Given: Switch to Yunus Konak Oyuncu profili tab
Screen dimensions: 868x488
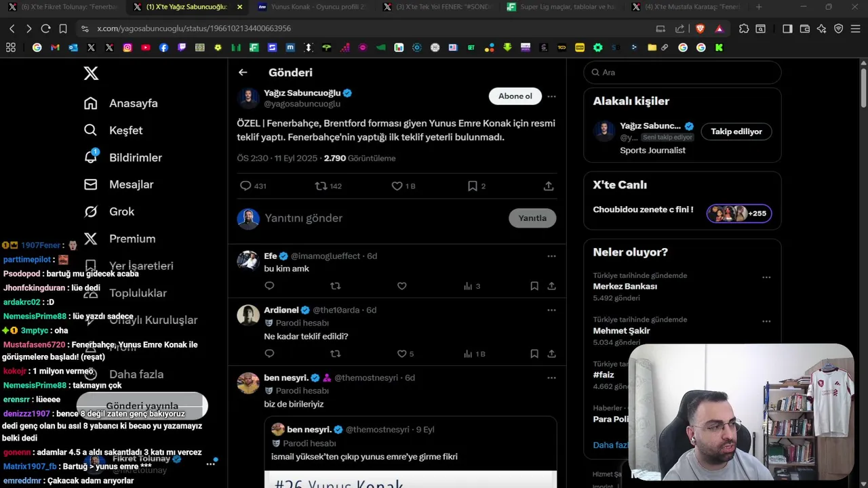Looking at the screenshot, I should [x=313, y=7].
